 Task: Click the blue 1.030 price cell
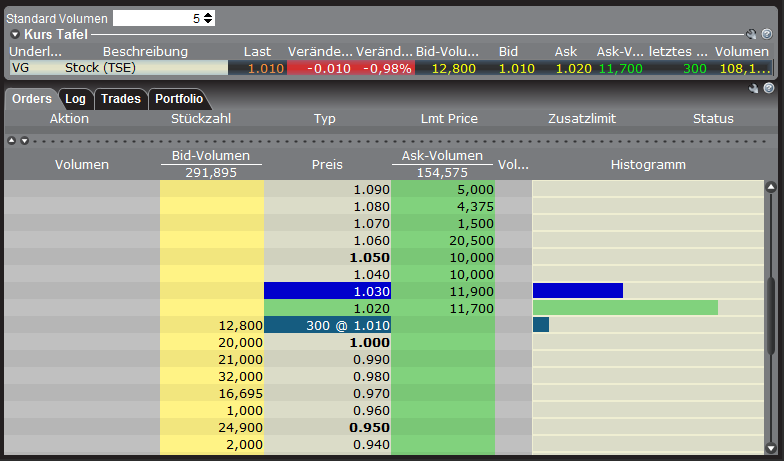pos(327,291)
